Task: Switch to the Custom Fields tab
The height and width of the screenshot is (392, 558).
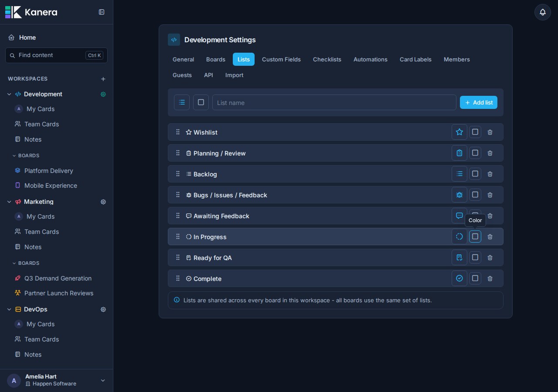Action: point(281,59)
